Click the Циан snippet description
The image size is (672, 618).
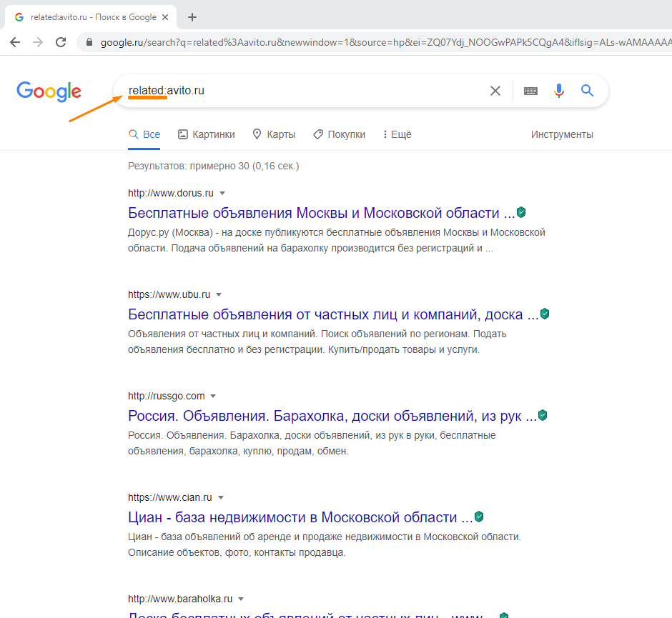325,544
